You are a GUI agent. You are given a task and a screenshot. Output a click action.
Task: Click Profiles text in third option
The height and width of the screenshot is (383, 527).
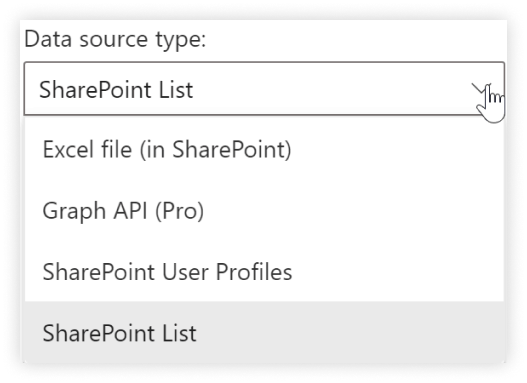254,271
